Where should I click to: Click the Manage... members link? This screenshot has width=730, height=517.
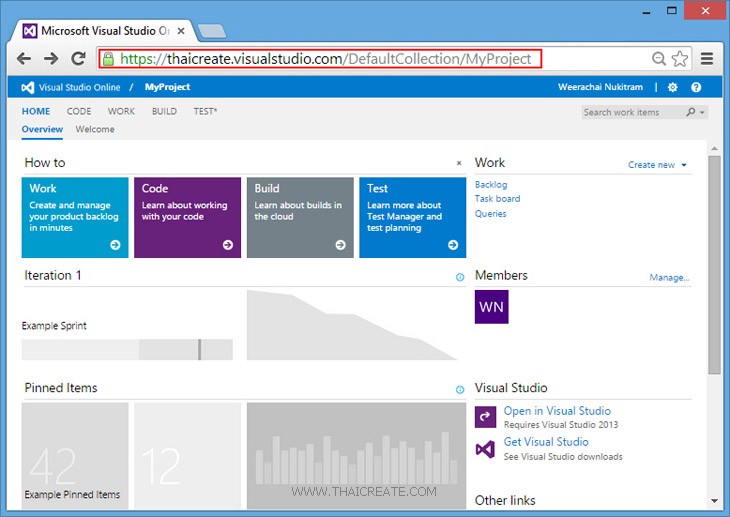click(669, 278)
